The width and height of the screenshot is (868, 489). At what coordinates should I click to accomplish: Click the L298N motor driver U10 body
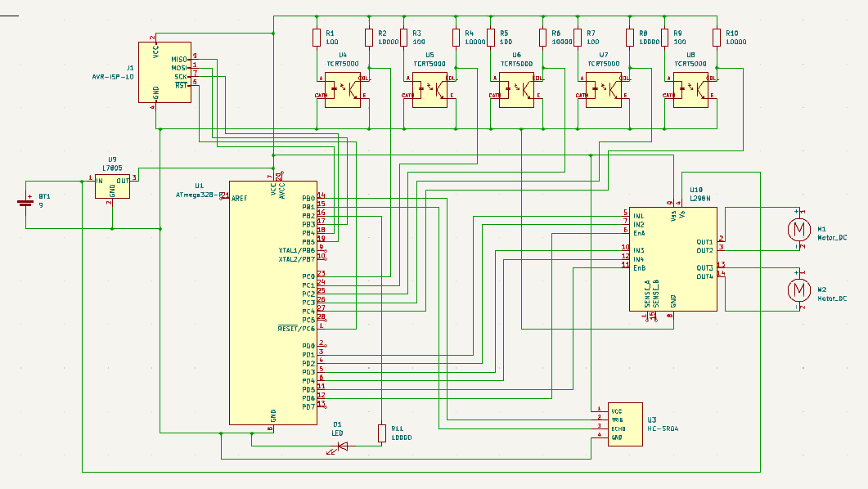click(x=672, y=258)
